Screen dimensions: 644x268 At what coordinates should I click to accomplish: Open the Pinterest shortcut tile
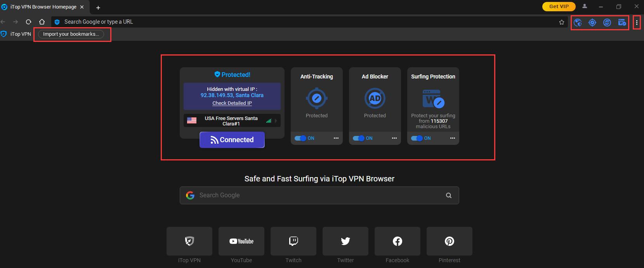[x=450, y=241]
